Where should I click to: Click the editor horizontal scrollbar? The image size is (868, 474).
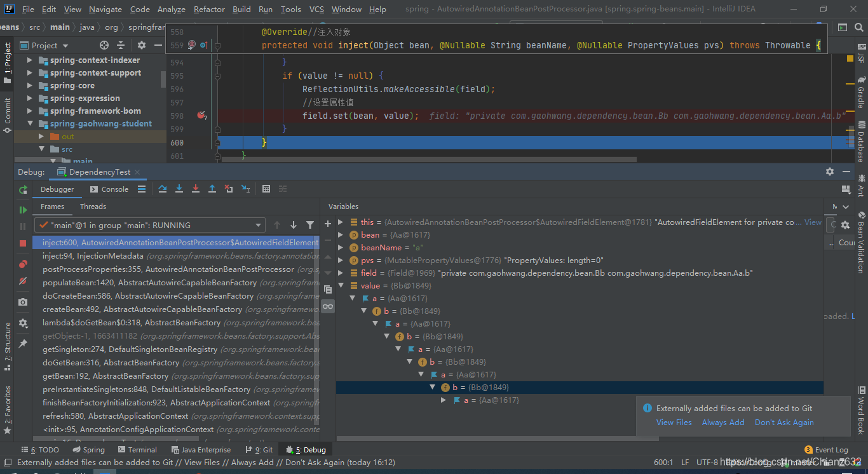(429, 159)
